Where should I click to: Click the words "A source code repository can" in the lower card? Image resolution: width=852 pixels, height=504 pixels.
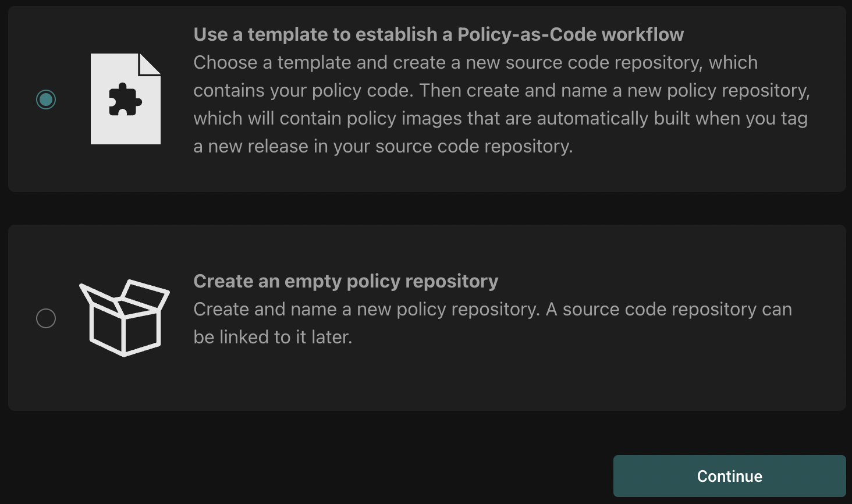(x=669, y=309)
